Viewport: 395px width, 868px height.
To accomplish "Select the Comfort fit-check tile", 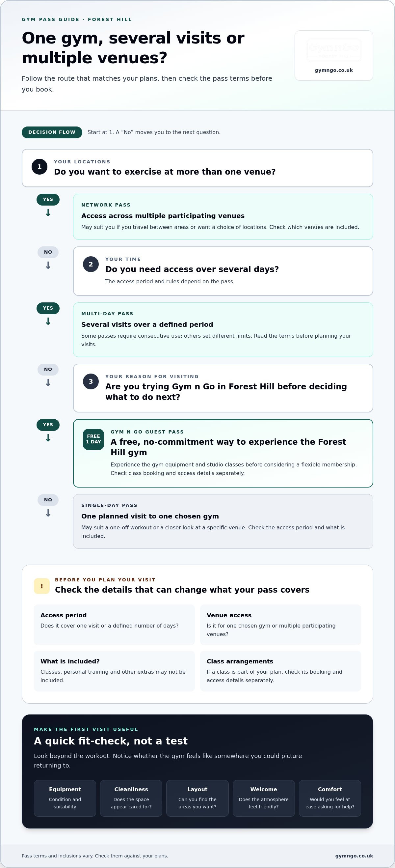I will [330, 798].
